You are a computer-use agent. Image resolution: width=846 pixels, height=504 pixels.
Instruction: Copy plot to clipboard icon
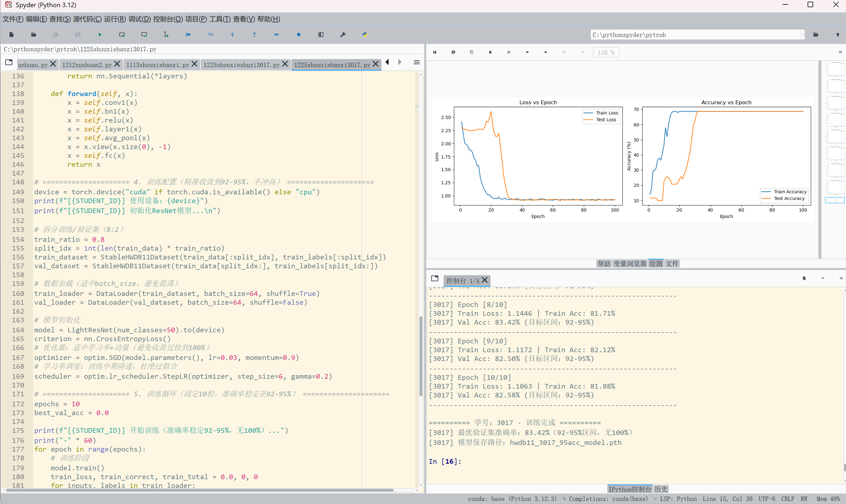tap(471, 52)
